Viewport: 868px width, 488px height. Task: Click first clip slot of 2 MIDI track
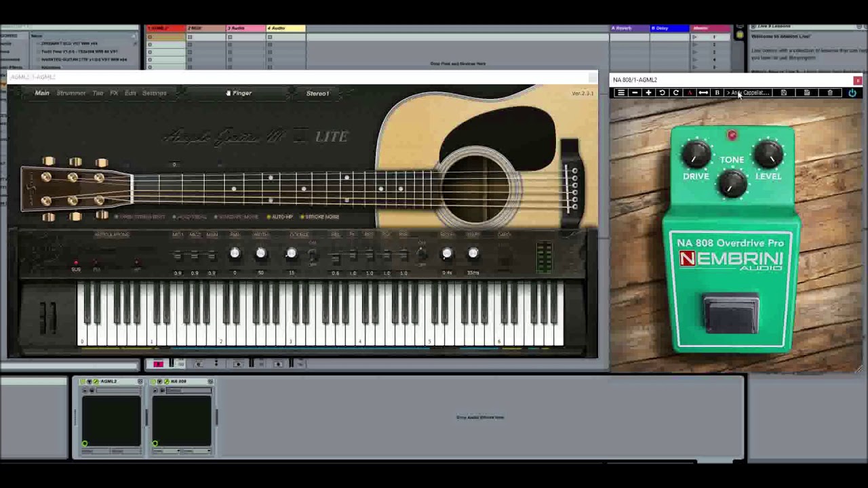pyautogui.click(x=205, y=37)
